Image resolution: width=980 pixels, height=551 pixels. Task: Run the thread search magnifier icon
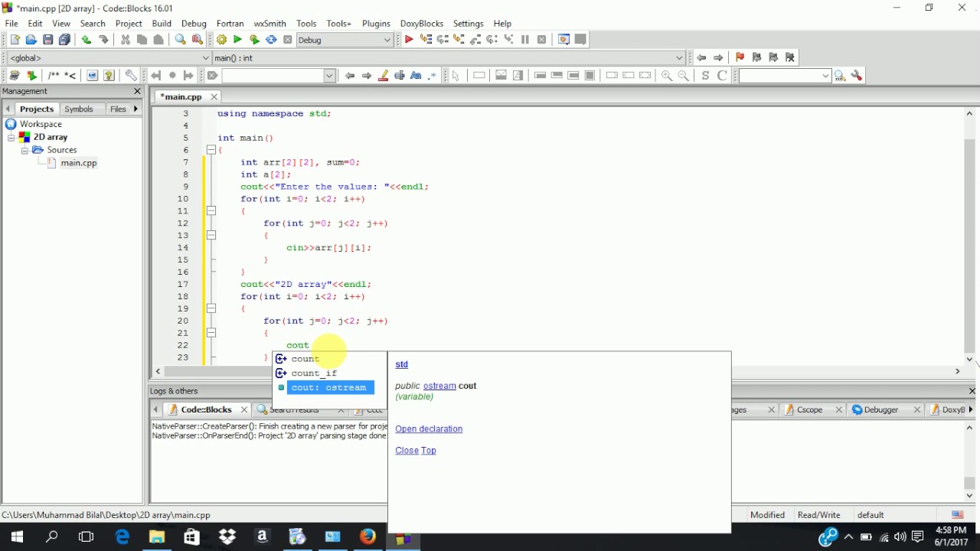840,76
